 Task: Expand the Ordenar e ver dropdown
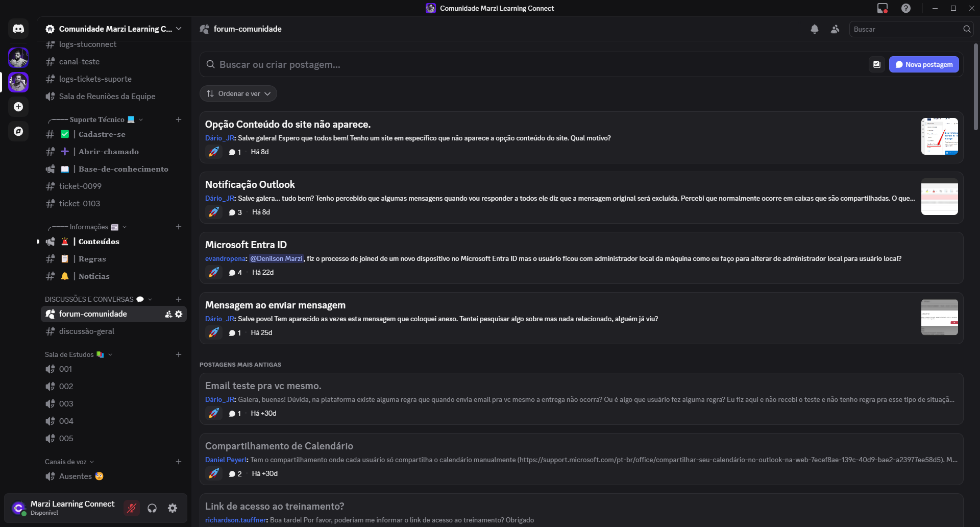click(238, 93)
